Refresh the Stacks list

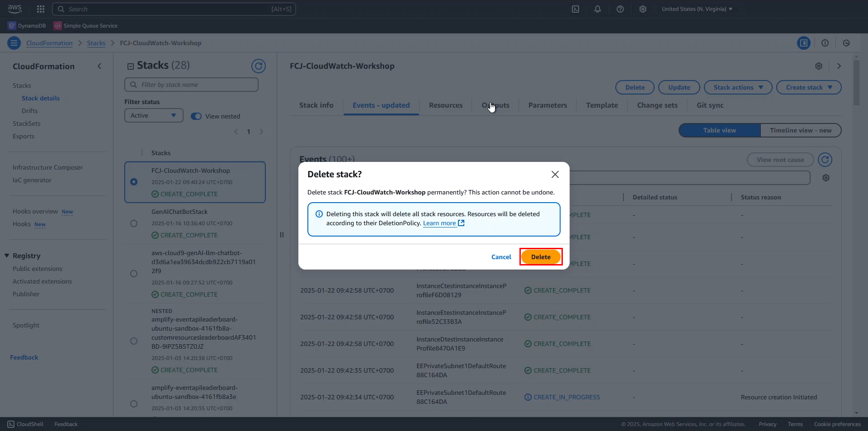pos(259,66)
